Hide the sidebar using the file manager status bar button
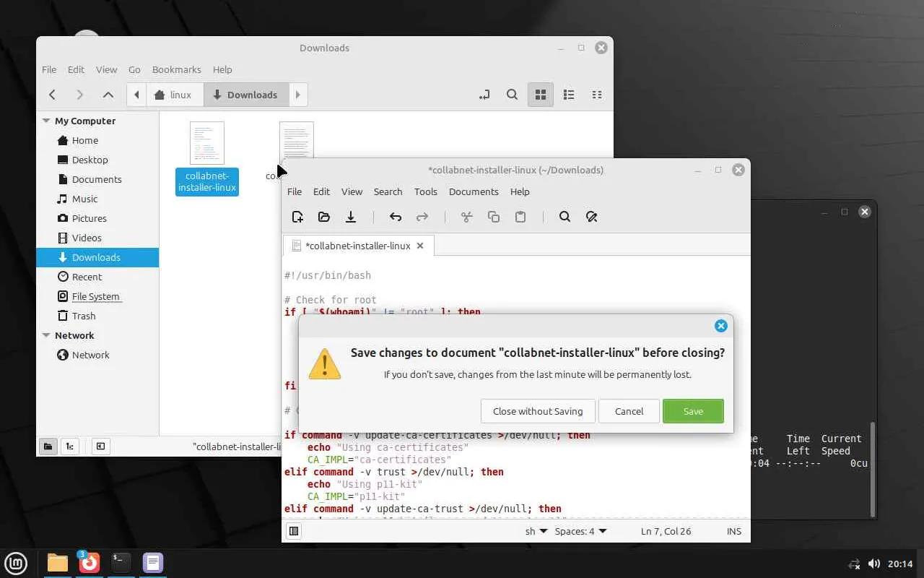Screen dimensions: 924x578 point(100,447)
